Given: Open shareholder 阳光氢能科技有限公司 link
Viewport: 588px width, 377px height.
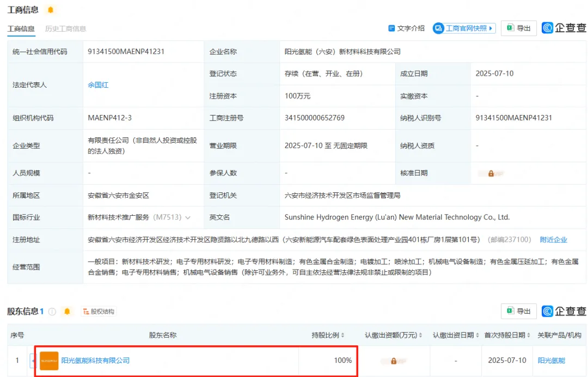Looking at the screenshot, I should point(95,361).
